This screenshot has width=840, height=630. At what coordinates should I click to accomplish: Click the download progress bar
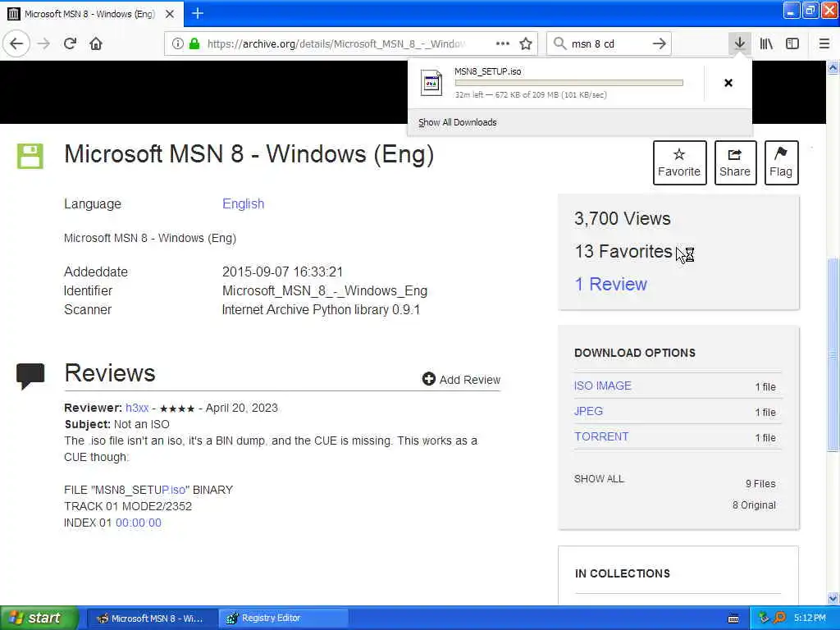[x=569, y=83]
